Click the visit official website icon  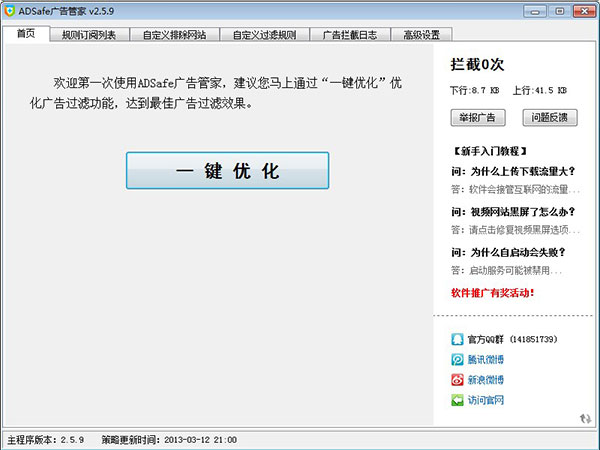coord(458,400)
